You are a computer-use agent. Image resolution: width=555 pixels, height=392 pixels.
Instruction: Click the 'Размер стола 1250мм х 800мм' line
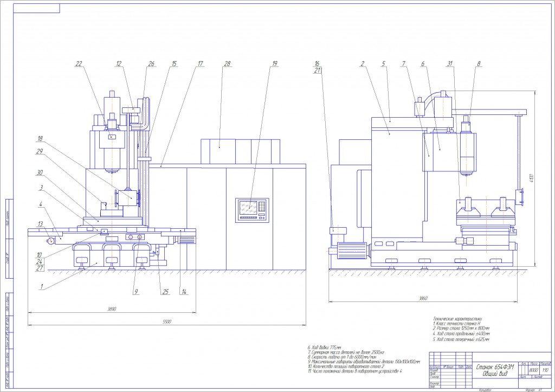coord(461,329)
